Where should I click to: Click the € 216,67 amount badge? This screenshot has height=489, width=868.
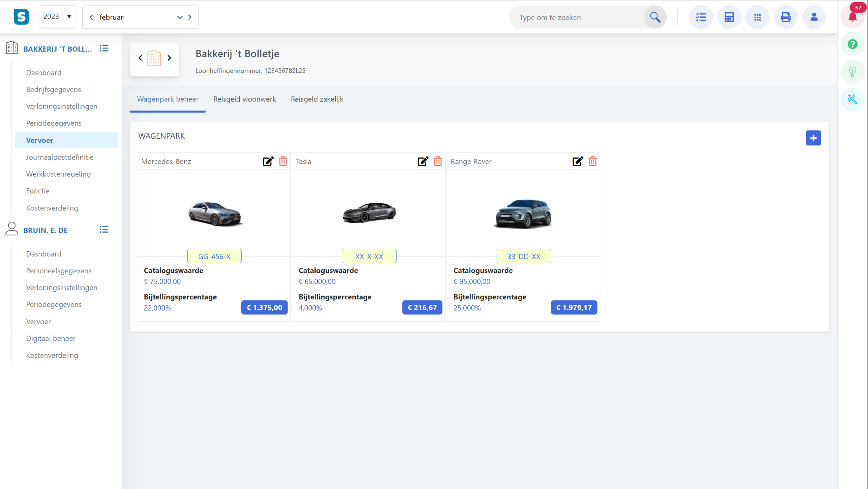[x=422, y=307]
